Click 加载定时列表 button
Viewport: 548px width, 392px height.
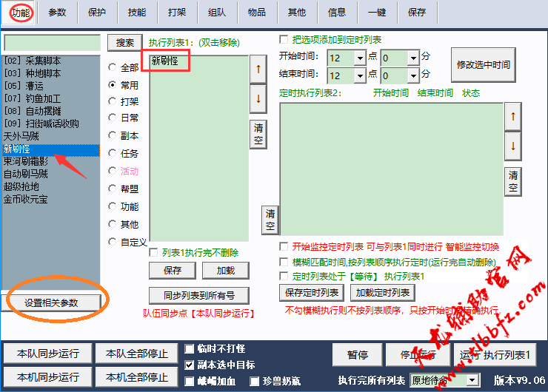[x=383, y=292]
